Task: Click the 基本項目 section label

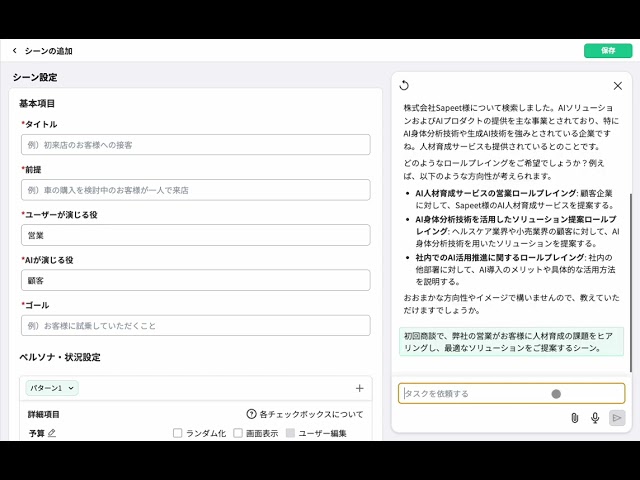Action: coord(37,104)
